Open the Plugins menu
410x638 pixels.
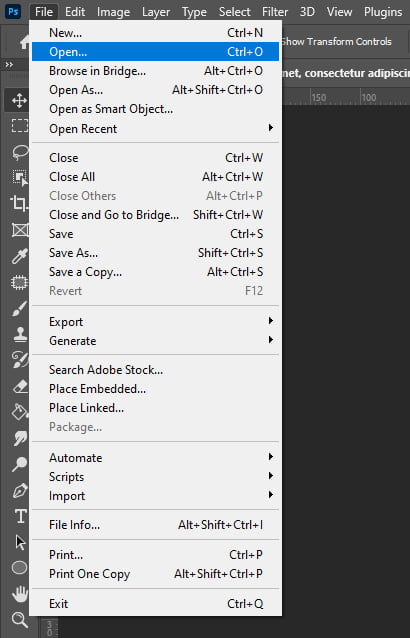click(x=383, y=12)
